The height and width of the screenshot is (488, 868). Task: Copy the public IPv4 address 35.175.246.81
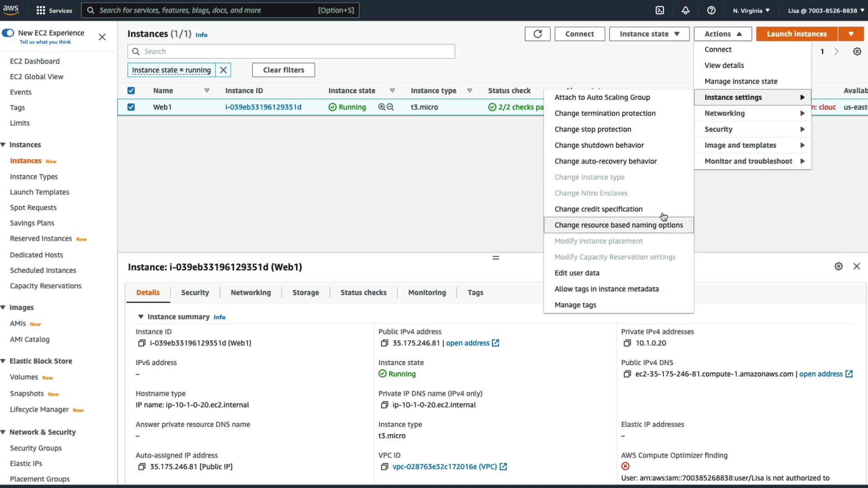pyautogui.click(x=384, y=343)
